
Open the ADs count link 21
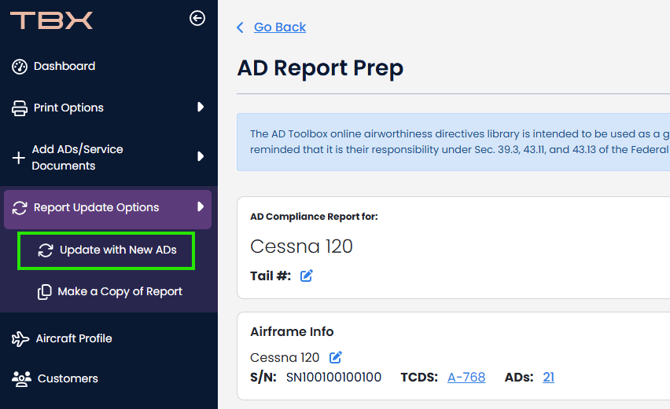pos(548,377)
